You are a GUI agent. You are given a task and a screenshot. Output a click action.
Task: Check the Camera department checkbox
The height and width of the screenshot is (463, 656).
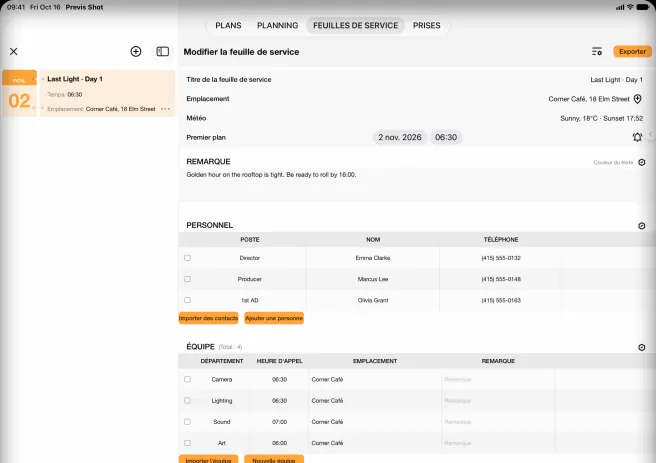(187, 379)
